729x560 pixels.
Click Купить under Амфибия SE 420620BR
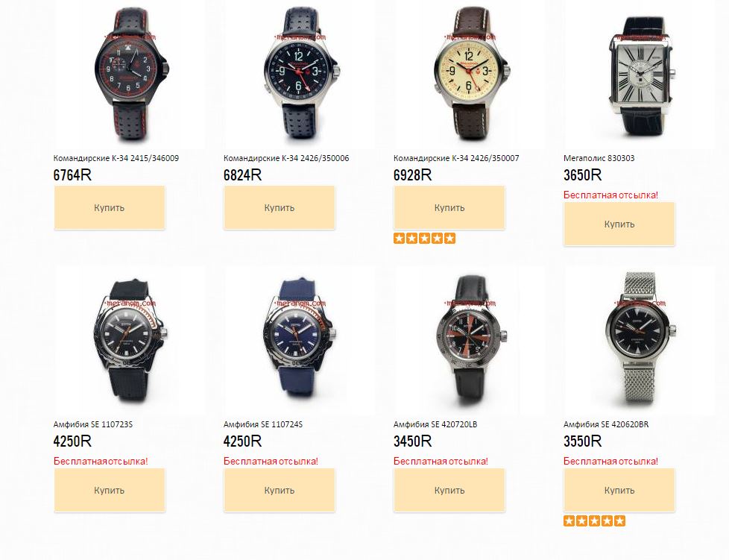click(619, 490)
